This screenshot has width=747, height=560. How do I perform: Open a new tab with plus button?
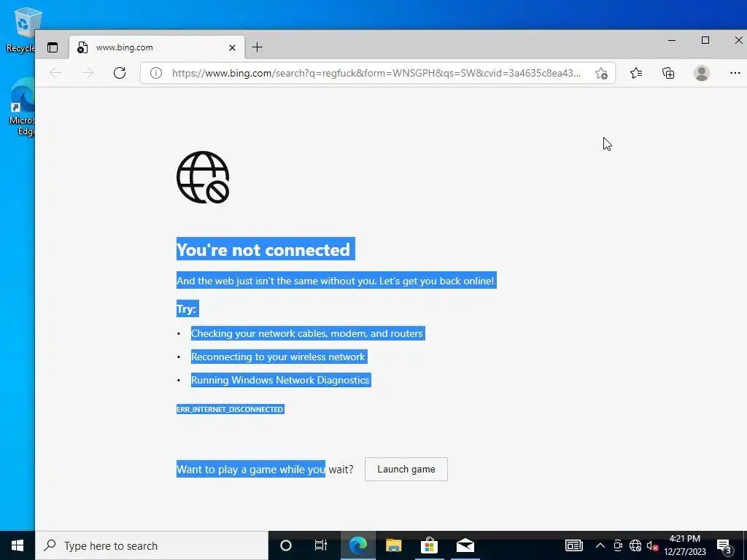point(257,47)
